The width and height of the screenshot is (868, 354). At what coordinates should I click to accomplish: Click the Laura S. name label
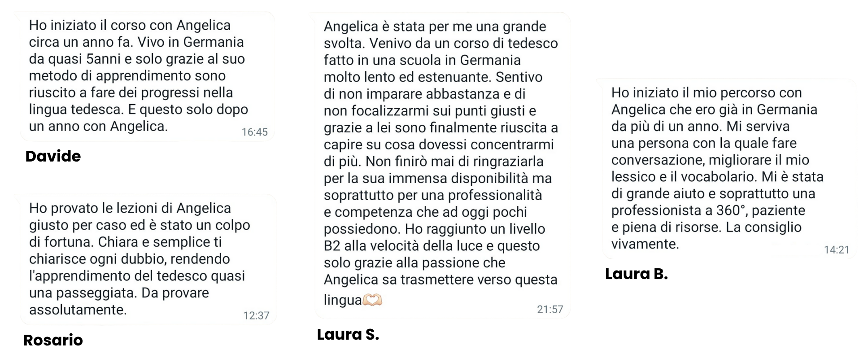(348, 334)
